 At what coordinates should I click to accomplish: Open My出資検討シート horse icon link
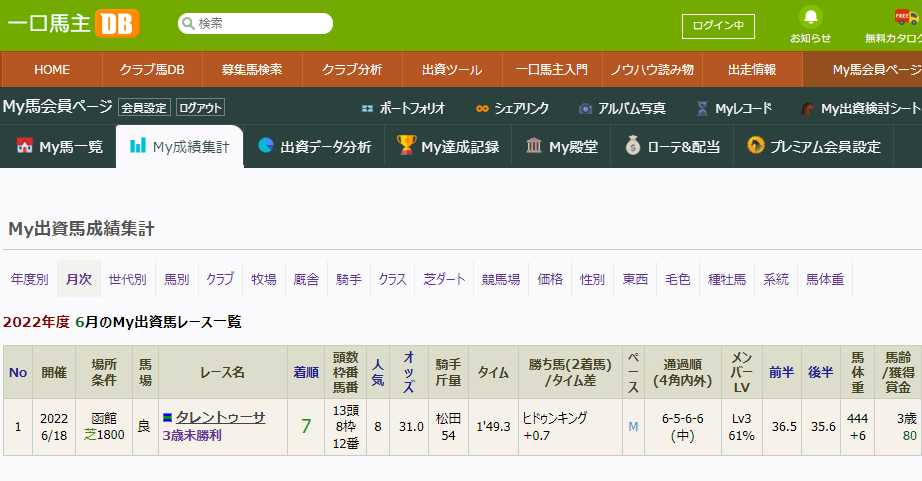pos(861,108)
